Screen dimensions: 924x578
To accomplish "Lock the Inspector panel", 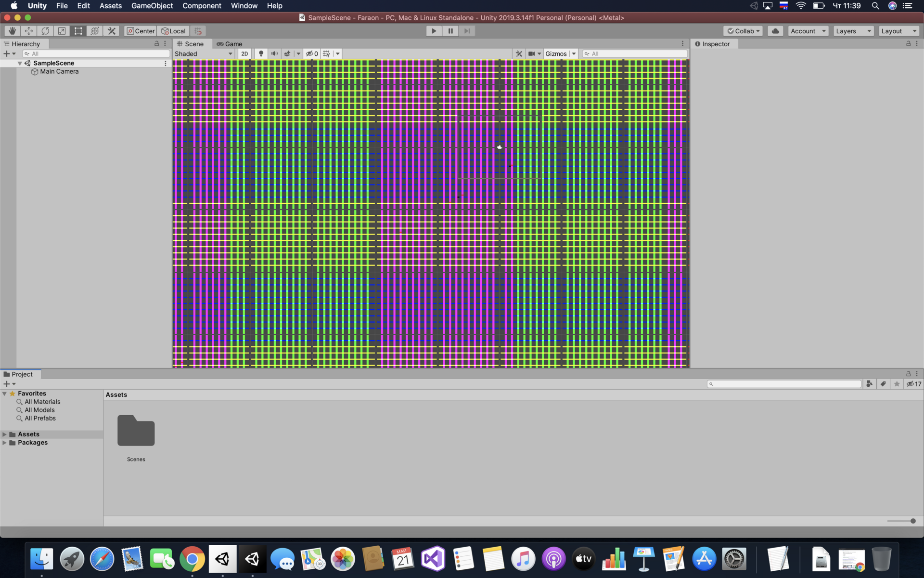I will coord(908,44).
